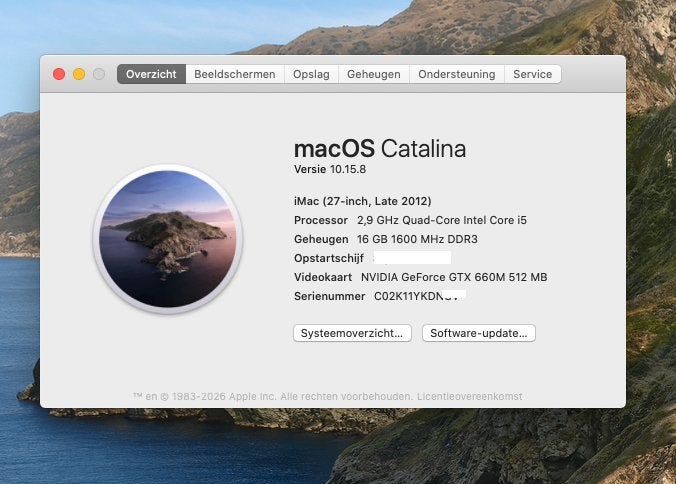
Task: Click the greyed-out zoom window button
Action: point(99,74)
